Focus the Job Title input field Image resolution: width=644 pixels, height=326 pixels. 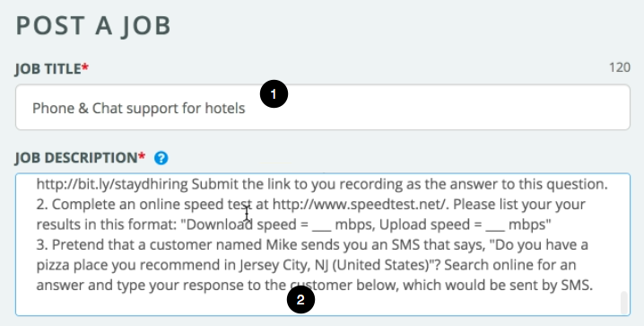pos(322,107)
